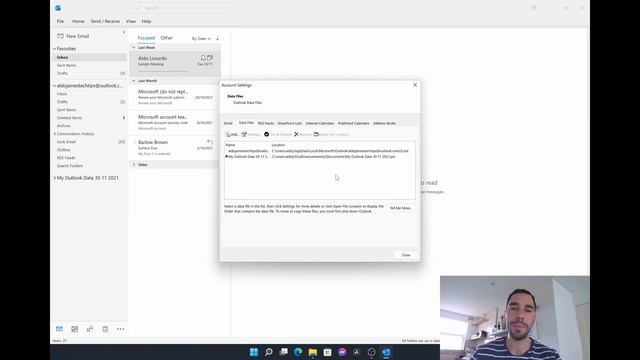
Task: Switch to the Address Books tab
Action: (x=384, y=123)
